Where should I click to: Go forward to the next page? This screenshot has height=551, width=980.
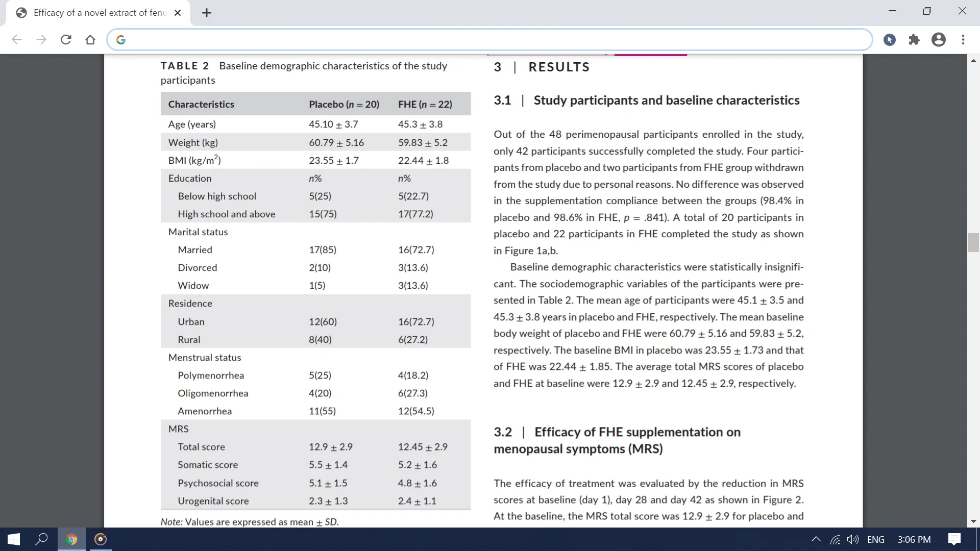[41, 40]
